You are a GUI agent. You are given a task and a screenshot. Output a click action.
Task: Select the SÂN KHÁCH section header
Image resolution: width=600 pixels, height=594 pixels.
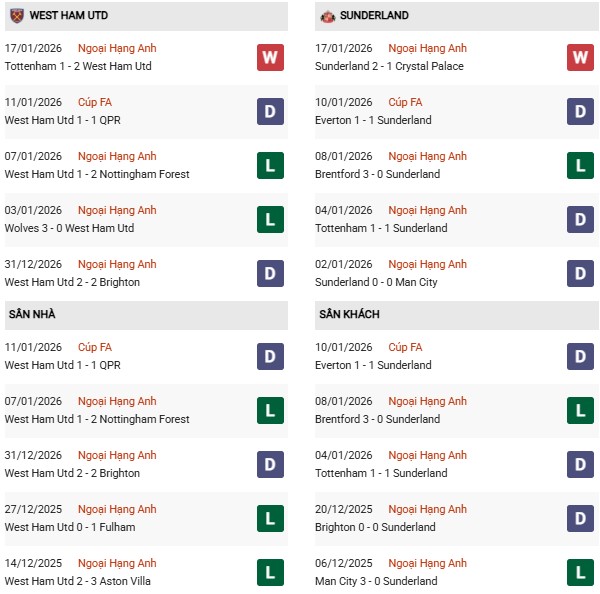[351, 314]
